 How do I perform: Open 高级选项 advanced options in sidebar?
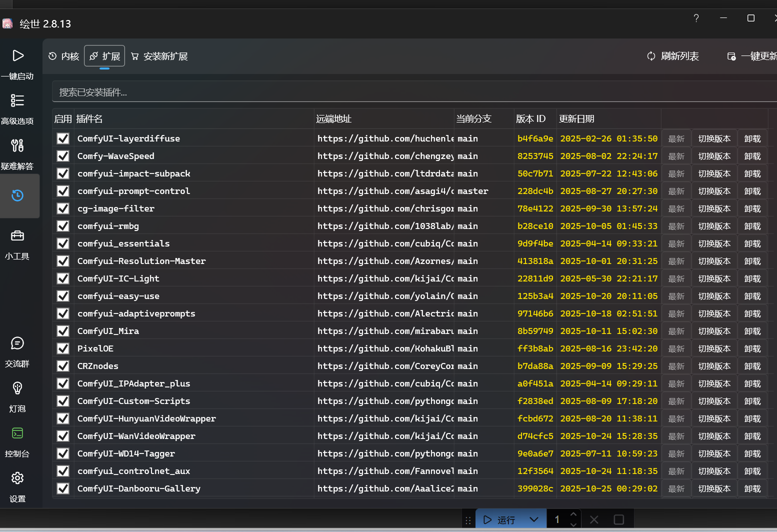pyautogui.click(x=17, y=100)
